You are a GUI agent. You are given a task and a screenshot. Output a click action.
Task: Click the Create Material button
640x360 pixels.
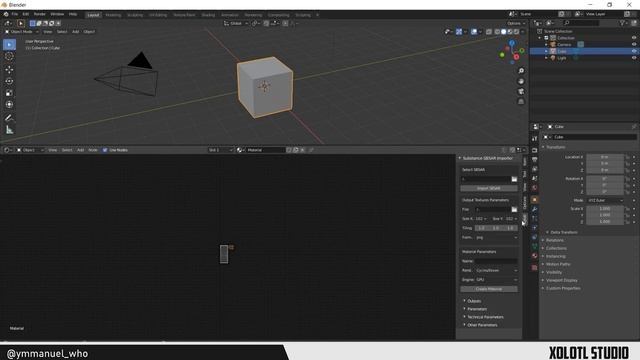[489, 289]
